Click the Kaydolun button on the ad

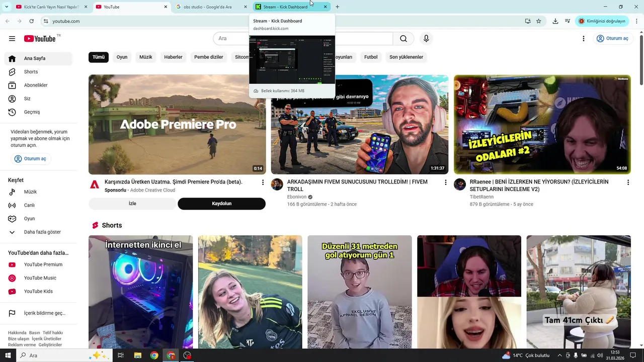coord(221,204)
